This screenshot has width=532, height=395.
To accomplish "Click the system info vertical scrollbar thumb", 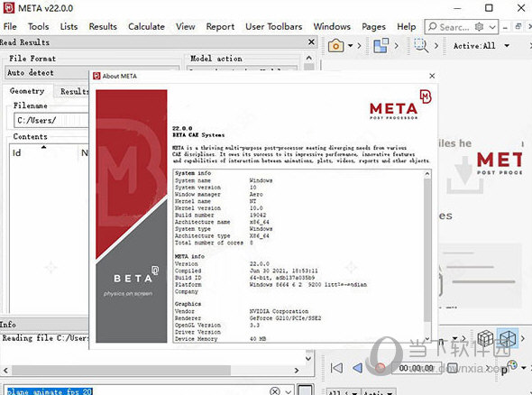I will click(427, 251).
